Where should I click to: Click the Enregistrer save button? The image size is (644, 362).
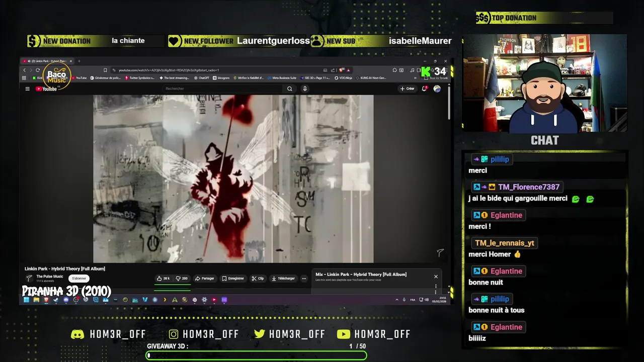[233, 278]
